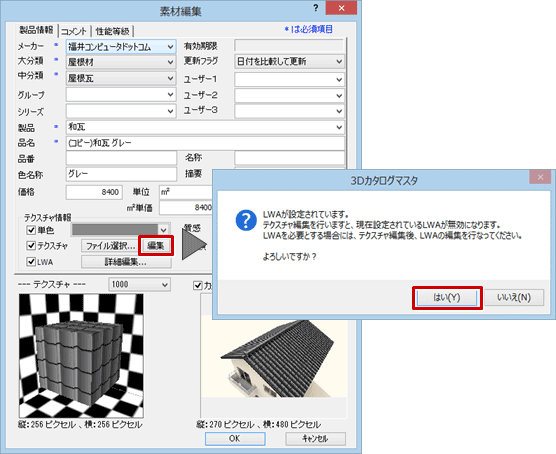
Task: Switch to the コメント tab
Action: (x=74, y=31)
